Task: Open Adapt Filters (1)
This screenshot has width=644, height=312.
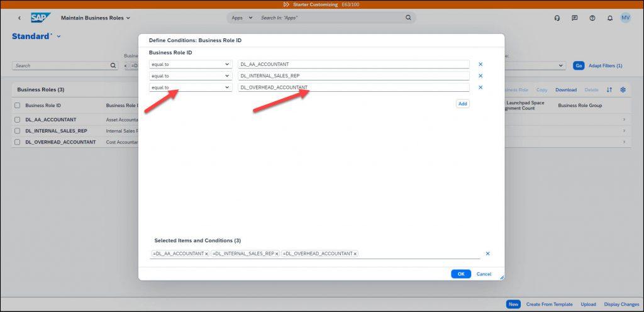Action: 606,65
